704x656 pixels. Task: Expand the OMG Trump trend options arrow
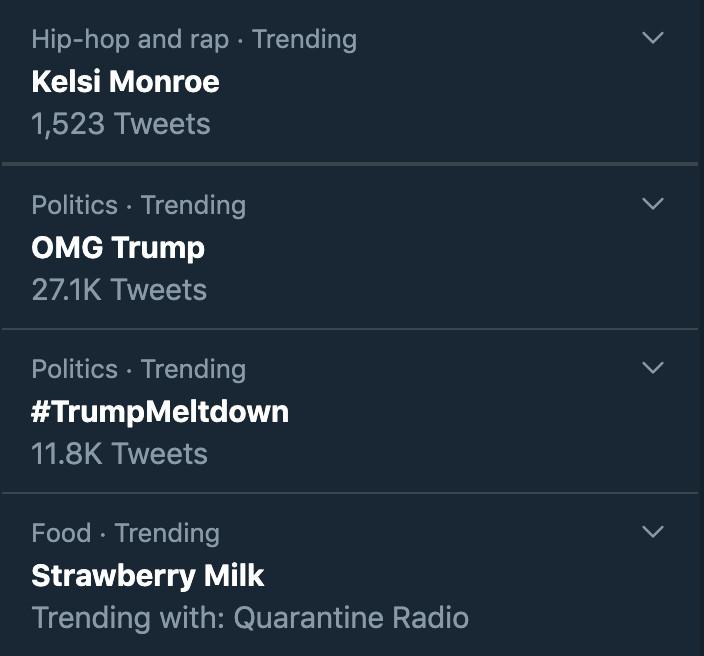click(652, 204)
